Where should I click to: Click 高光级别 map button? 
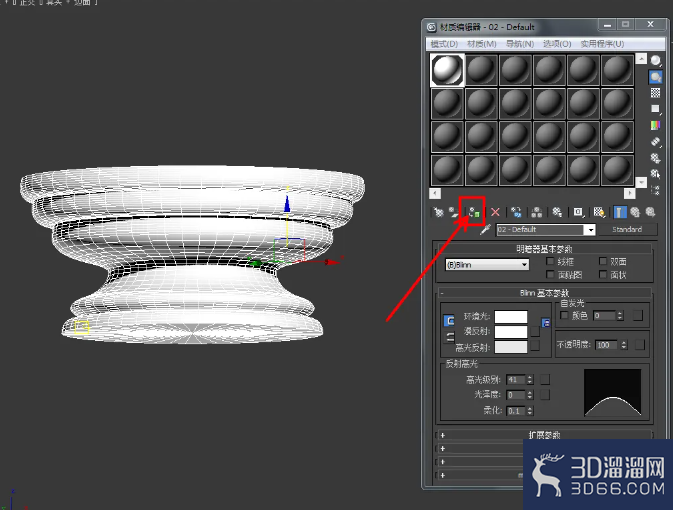click(x=545, y=379)
